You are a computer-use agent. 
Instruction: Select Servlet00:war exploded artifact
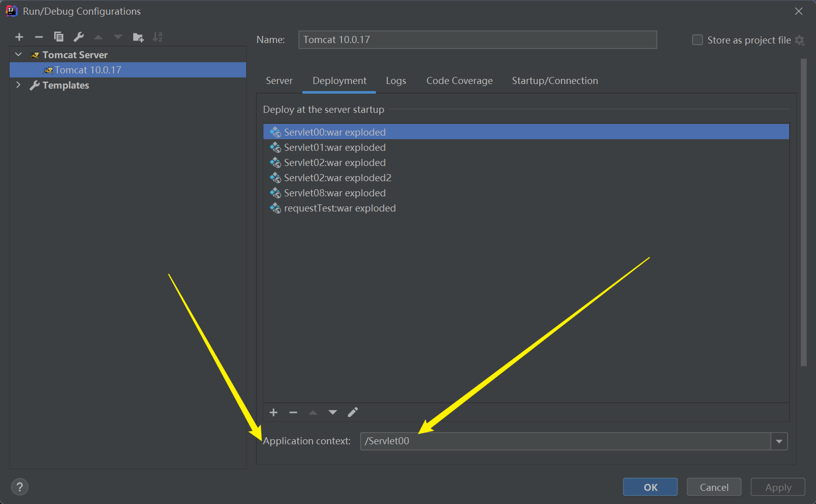tap(526, 132)
